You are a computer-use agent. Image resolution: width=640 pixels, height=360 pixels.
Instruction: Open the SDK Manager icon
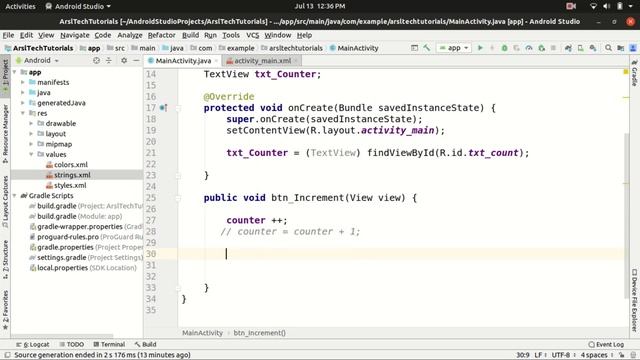[x=593, y=48]
